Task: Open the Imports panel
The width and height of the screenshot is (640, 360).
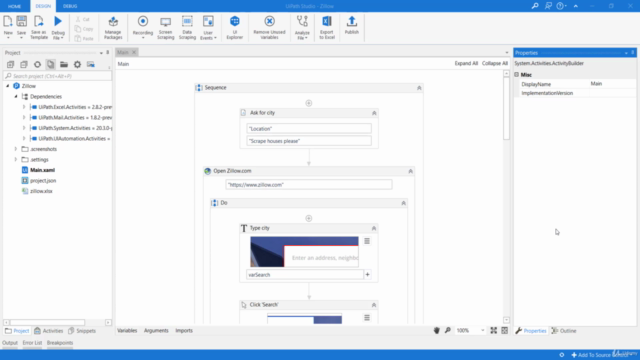Action: coord(184,331)
